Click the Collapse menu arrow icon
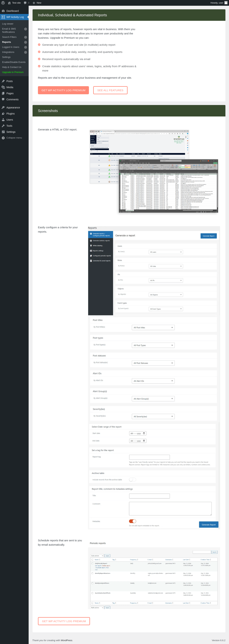The width and height of the screenshot is (229, 644). tap(3, 138)
